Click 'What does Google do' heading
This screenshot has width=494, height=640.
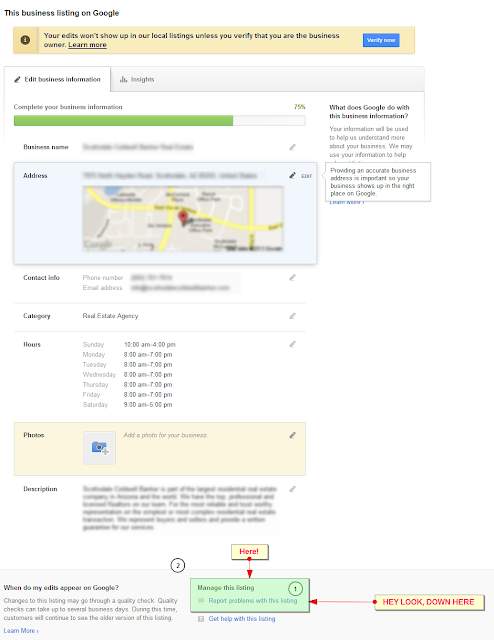369,111
